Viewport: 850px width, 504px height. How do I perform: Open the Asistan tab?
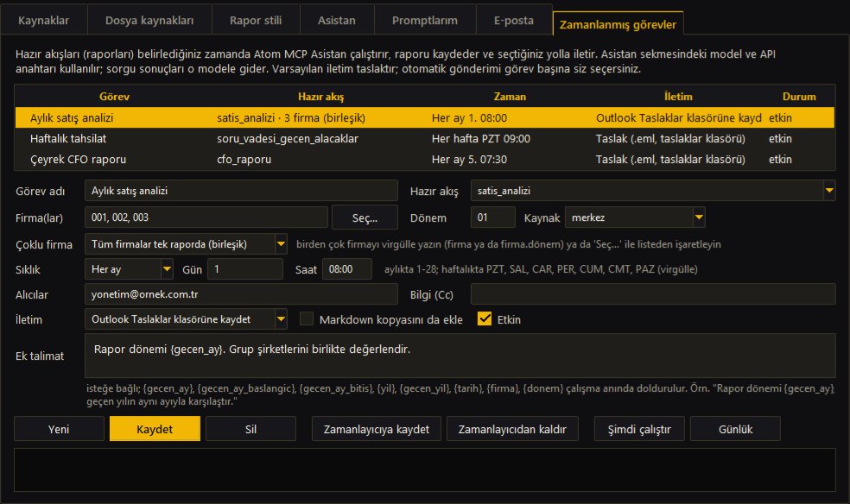tap(337, 21)
